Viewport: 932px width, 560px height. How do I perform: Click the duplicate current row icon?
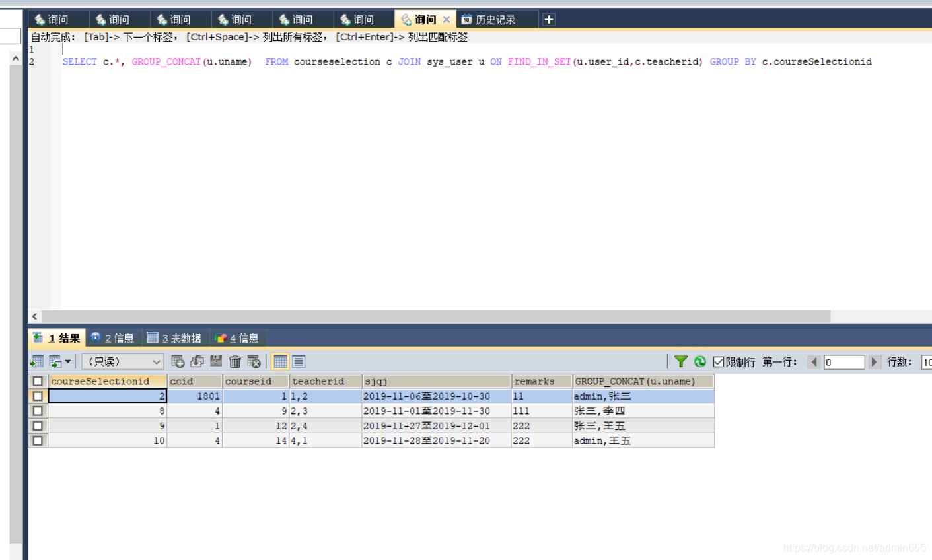pos(197,361)
